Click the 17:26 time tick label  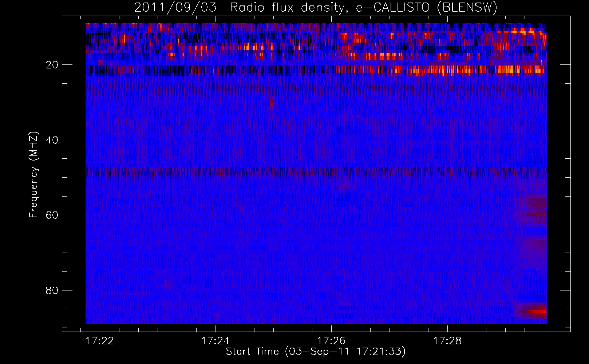(x=331, y=341)
